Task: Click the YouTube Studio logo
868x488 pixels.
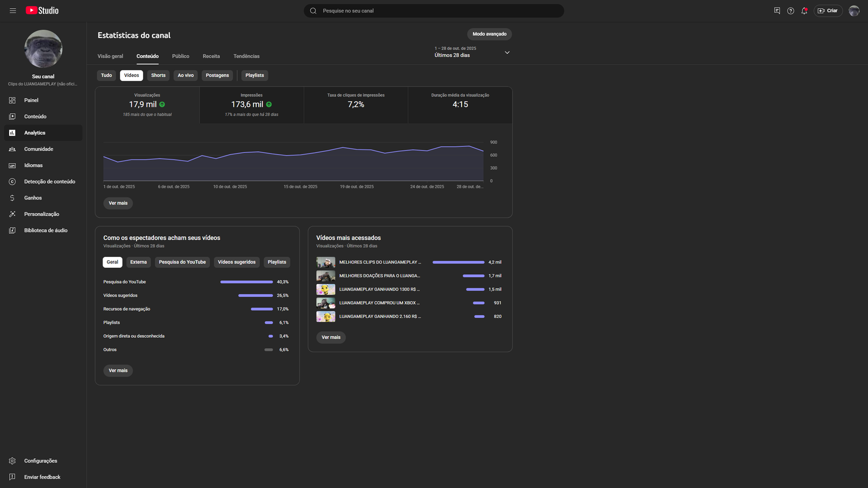Action: pyautogui.click(x=42, y=11)
